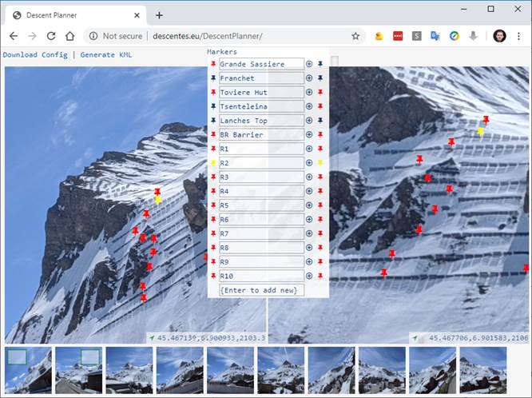
Task: Open the fifth photo thumbnail in strip
Action: tap(230, 370)
